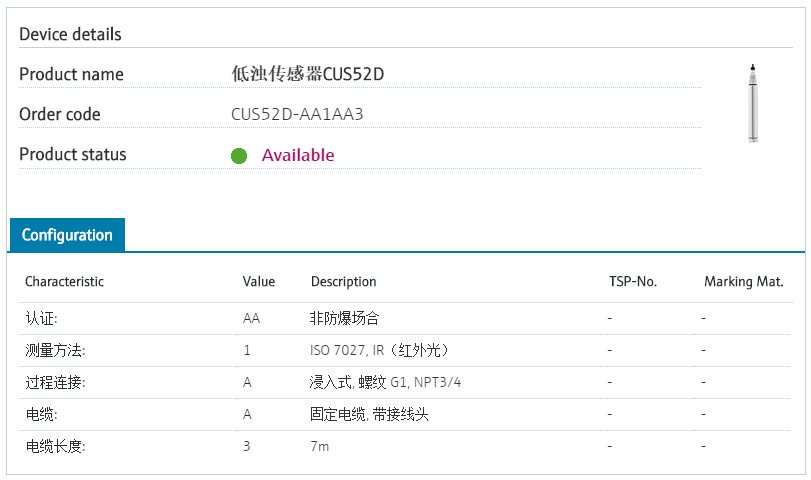Viewport: 811px width, 480px height.
Task: Select the 测量方法 characteristic row
Action: [x=55, y=351]
